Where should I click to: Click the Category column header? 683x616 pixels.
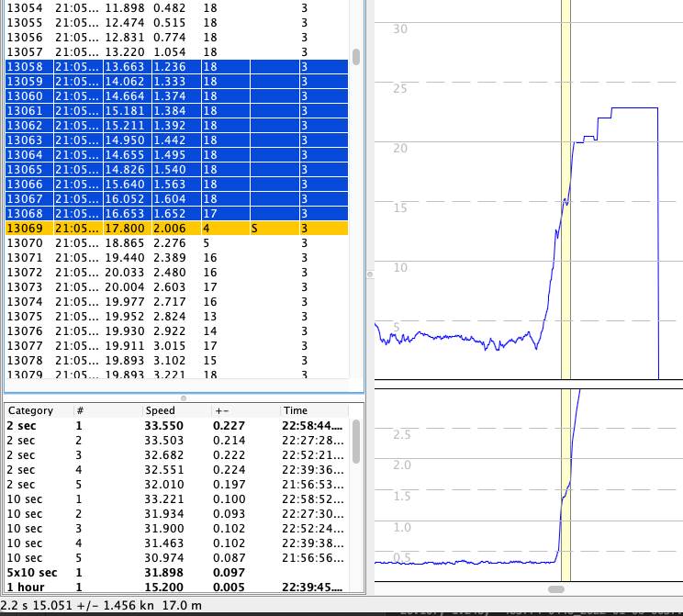point(31,410)
